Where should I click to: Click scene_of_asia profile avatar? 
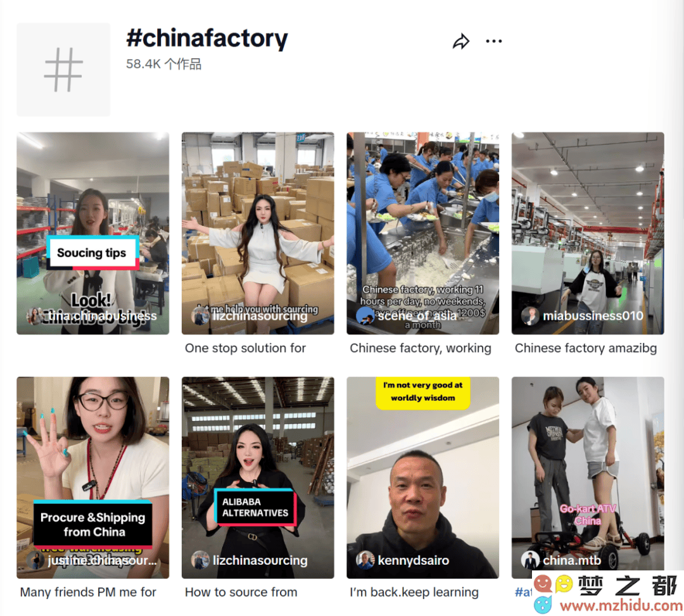click(365, 316)
